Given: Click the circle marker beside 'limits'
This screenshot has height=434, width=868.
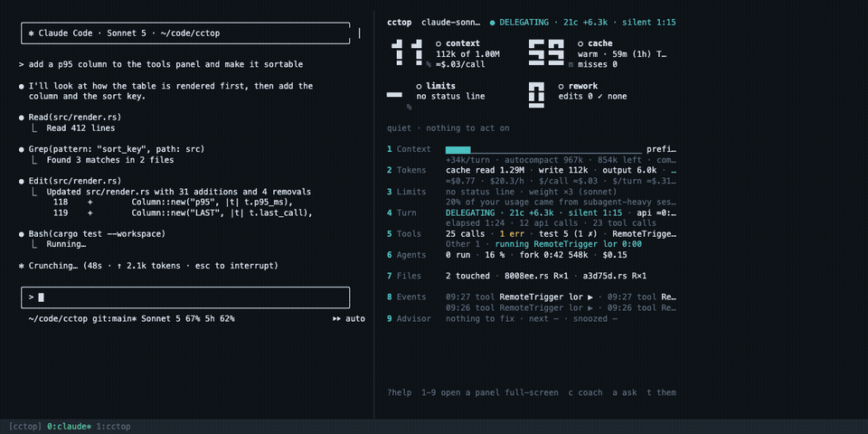Looking at the screenshot, I should coord(419,86).
